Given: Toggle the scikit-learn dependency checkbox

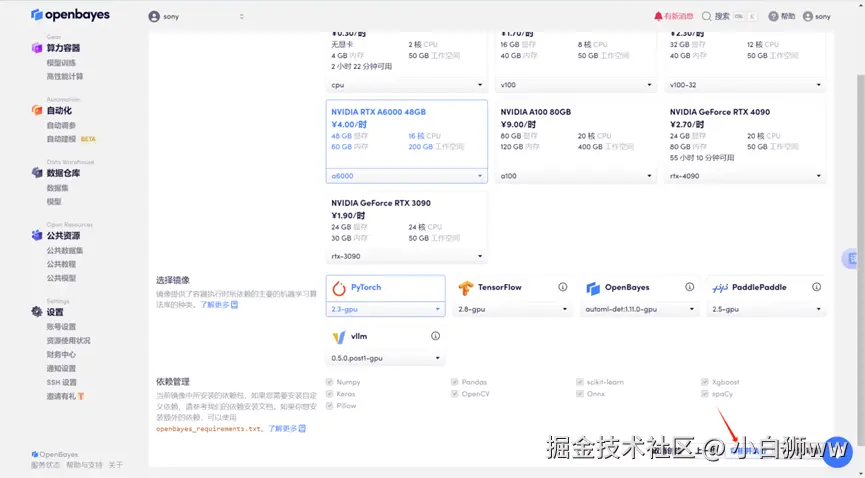Looking at the screenshot, I should point(580,382).
